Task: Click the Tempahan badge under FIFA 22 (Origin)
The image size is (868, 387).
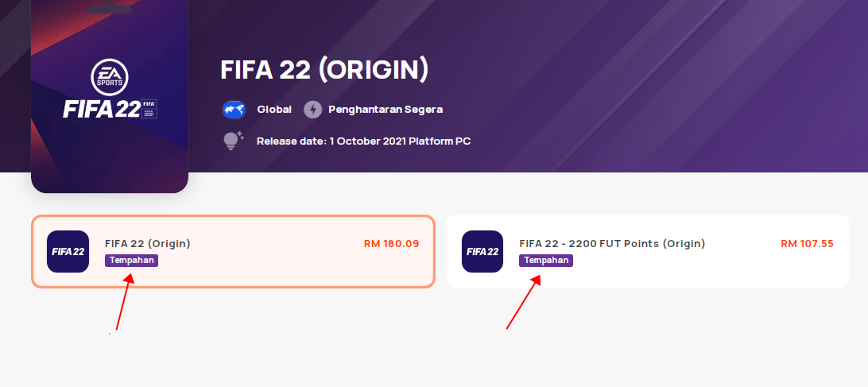Action: pos(132,260)
